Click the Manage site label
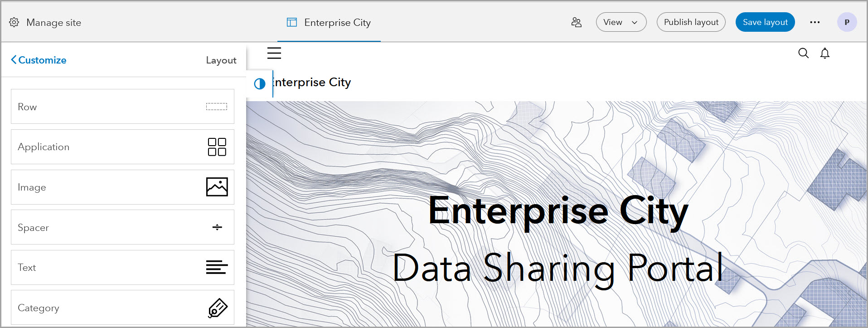Image resolution: width=868 pixels, height=328 pixels. [x=53, y=22]
